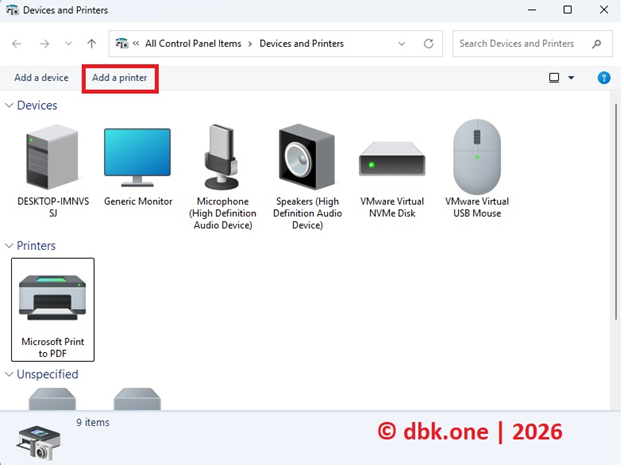Click Add a printer
Viewport: 624px width, 468px height.
pos(119,78)
